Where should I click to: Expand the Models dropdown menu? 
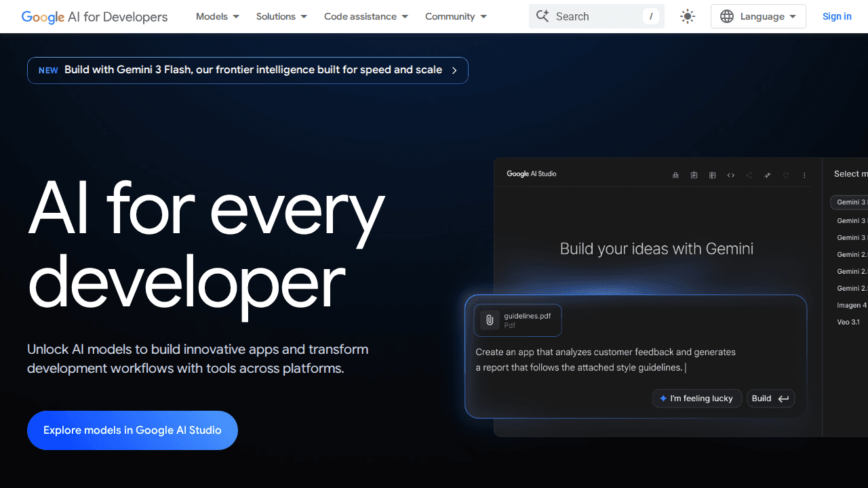tap(217, 16)
